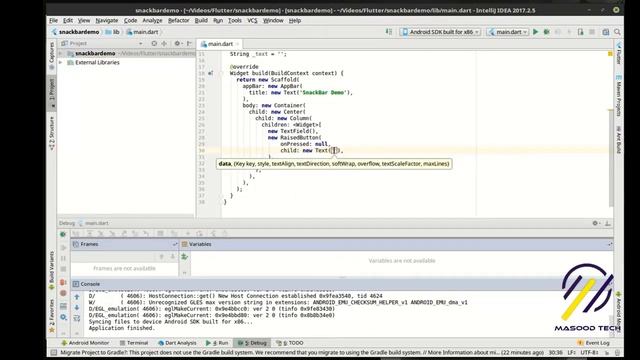Click the tool windows quick access icon in the status bar
Screen dimensions: 640x360
[53, 353]
